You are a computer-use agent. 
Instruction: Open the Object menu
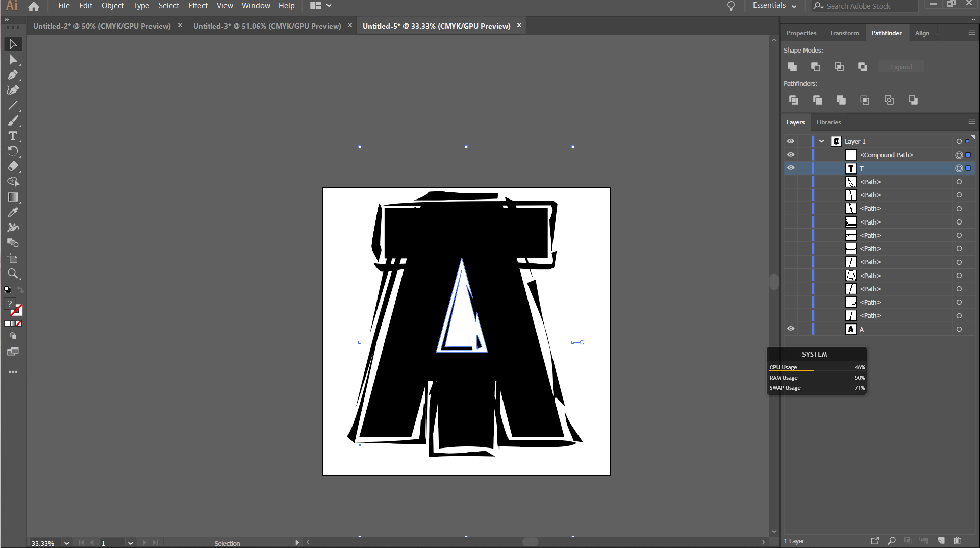[112, 6]
